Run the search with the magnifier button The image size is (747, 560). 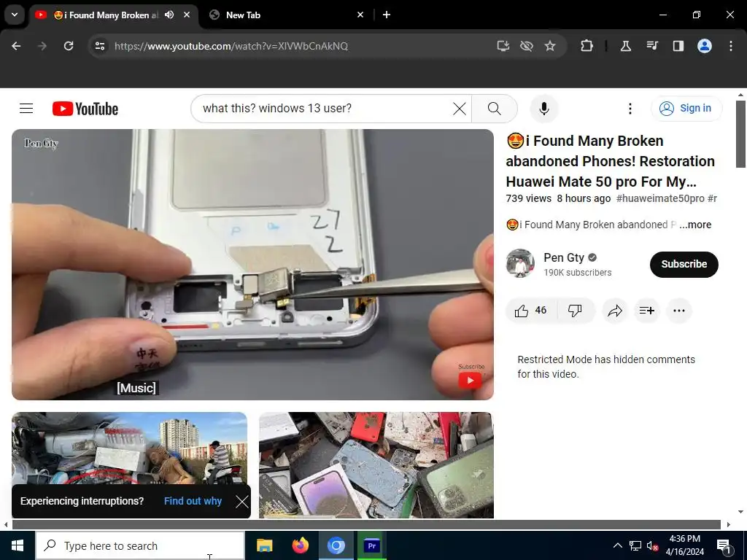click(x=495, y=109)
